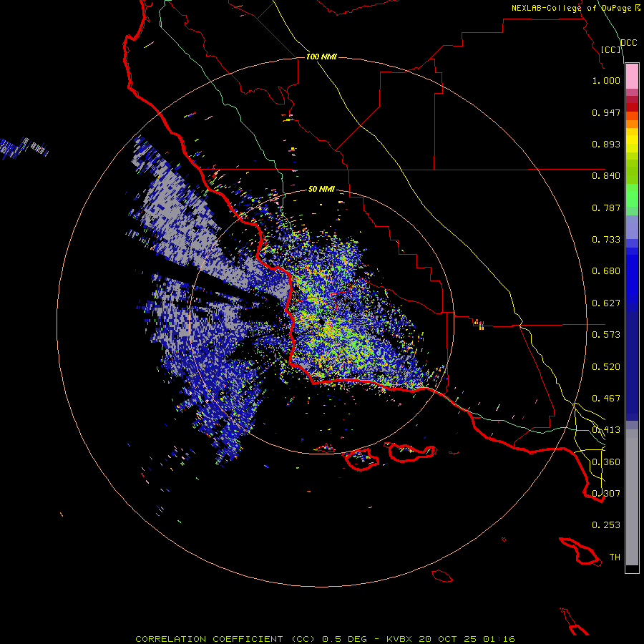Click the radar site marker at ring center
This screenshot has width=644, height=644.
point(321,323)
